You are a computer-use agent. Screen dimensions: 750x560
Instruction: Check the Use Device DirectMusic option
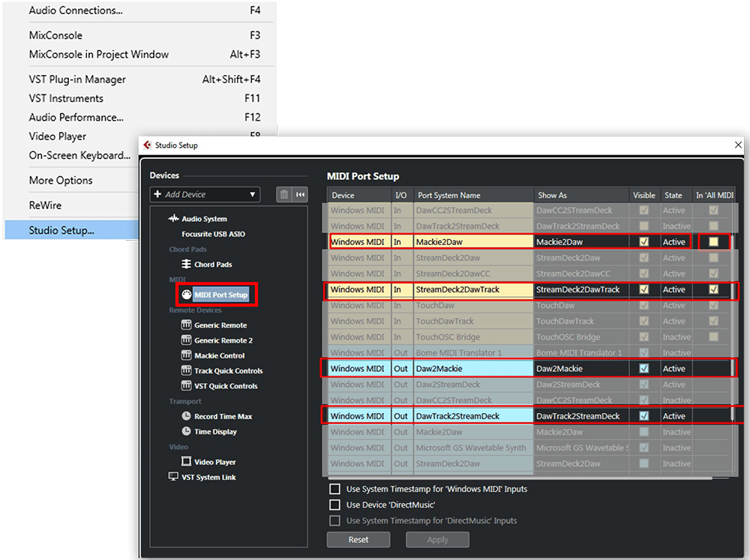coord(334,505)
